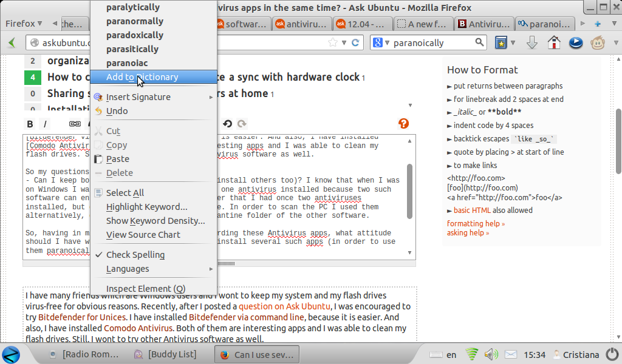Toggle the Check Spelling option
The width and height of the screenshot is (622, 364).
[154, 255]
